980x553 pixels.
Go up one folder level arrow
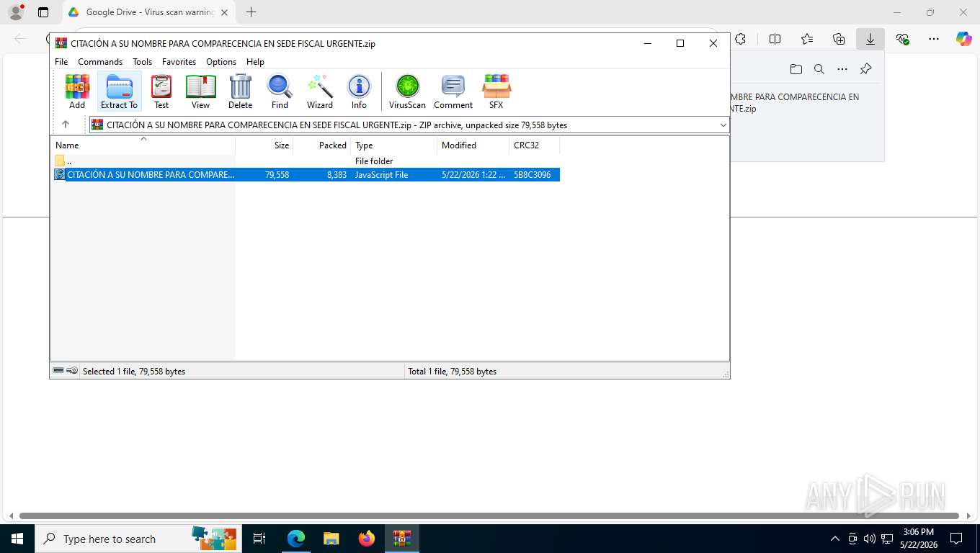pos(66,125)
